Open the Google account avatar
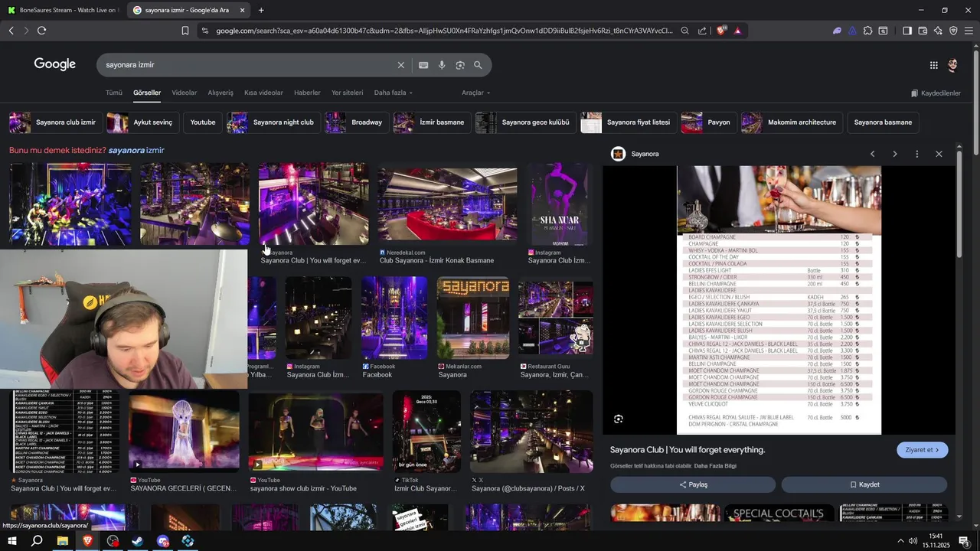Screen dimensions: 980x551 [952, 65]
